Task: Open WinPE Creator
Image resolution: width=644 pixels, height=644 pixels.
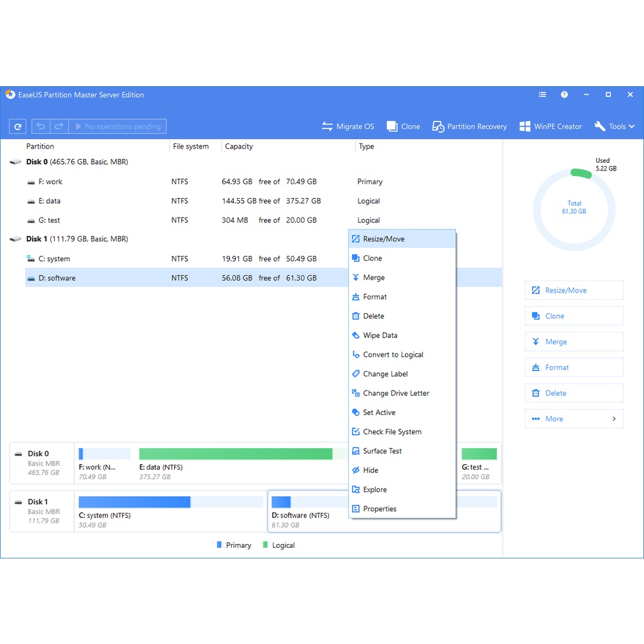Action: [550, 126]
